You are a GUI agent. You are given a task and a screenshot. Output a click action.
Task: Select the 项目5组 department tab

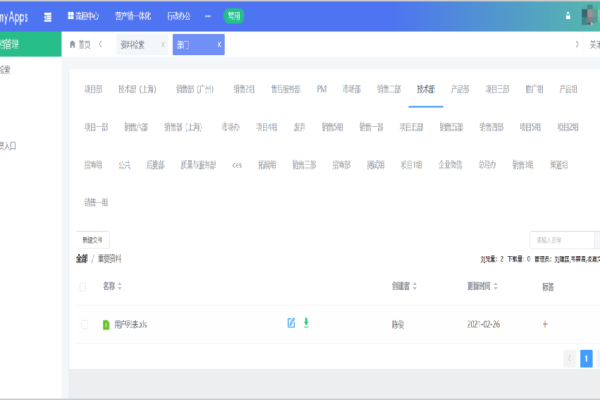(530, 127)
